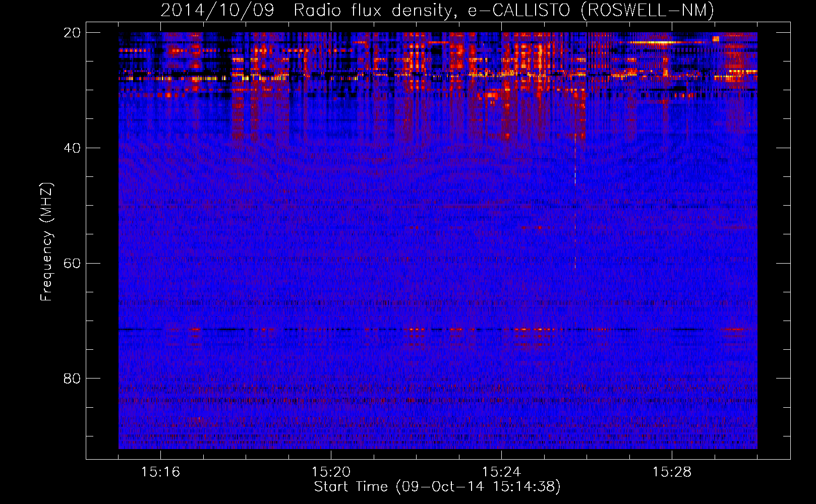
Task: Click the 'Frequency (MHZ)' y-axis label
Action: click(x=46, y=242)
